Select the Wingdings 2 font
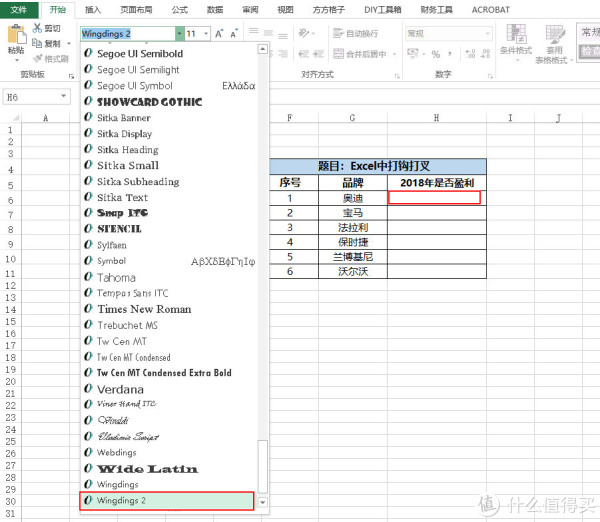 [x=167, y=501]
